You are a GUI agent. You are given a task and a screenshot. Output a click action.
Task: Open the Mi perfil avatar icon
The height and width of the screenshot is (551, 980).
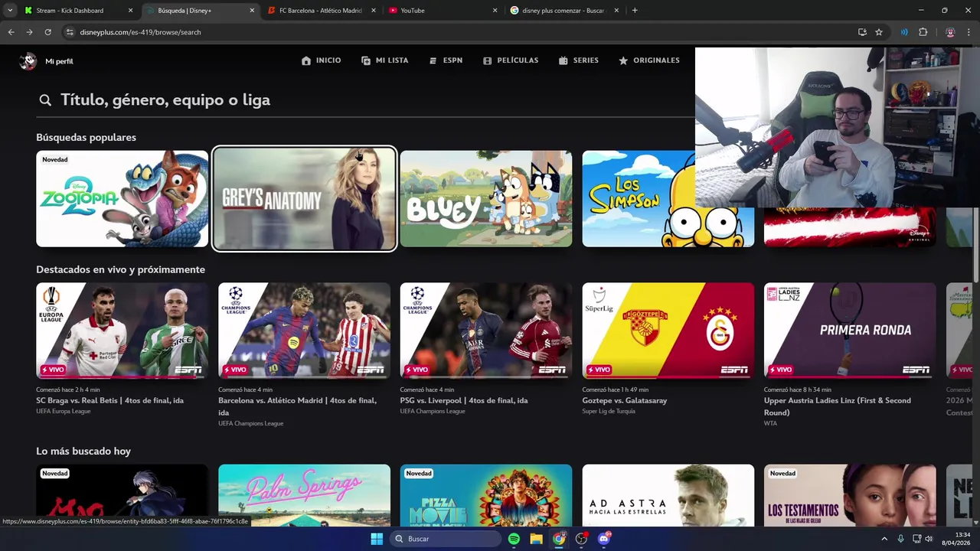28,61
